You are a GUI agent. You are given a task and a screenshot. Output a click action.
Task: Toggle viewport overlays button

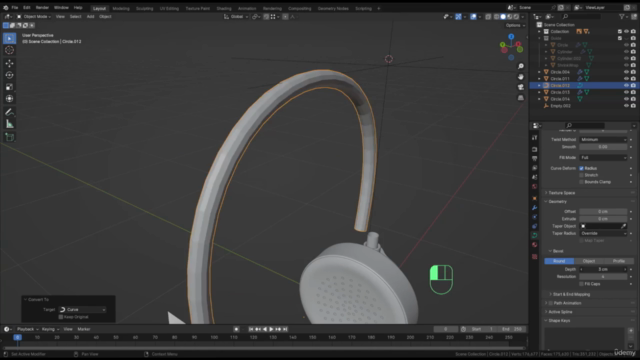[x=473, y=17]
